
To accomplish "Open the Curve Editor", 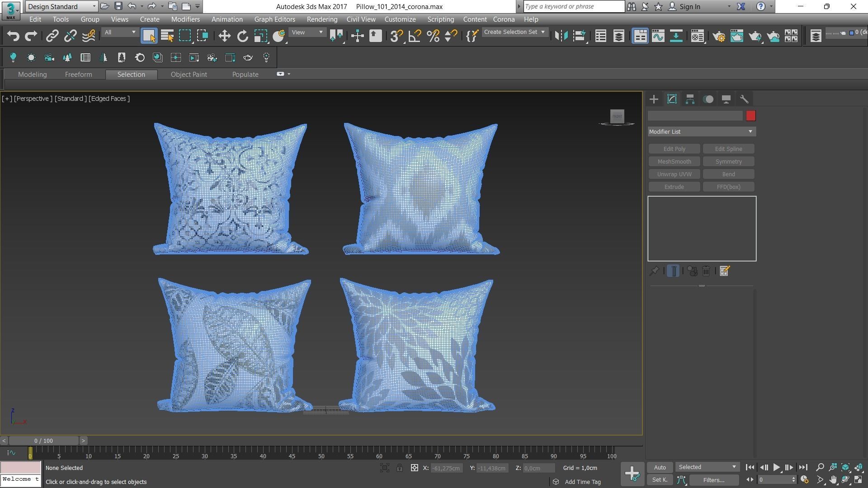I will (x=658, y=36).
